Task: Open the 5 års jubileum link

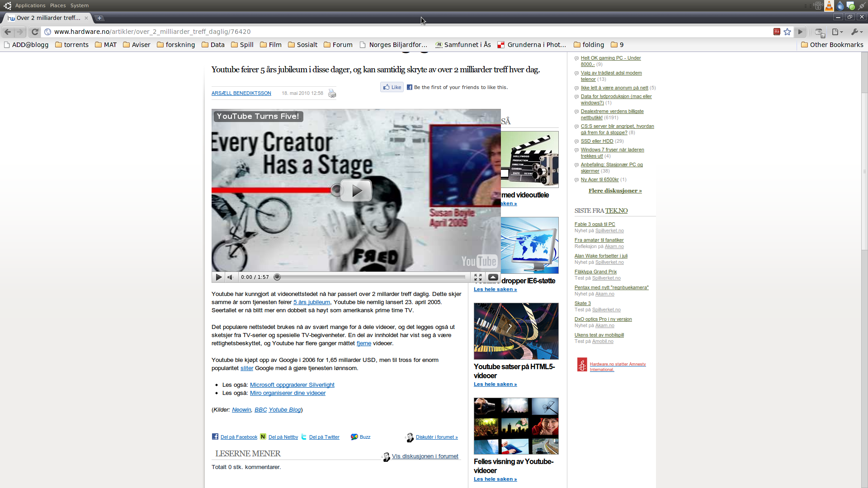Action: (311, 302)
